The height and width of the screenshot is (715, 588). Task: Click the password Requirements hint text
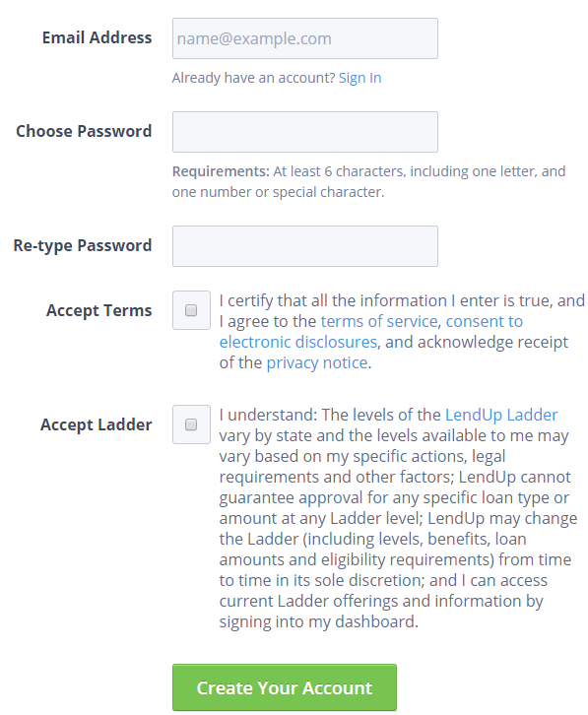pos(368,181)
